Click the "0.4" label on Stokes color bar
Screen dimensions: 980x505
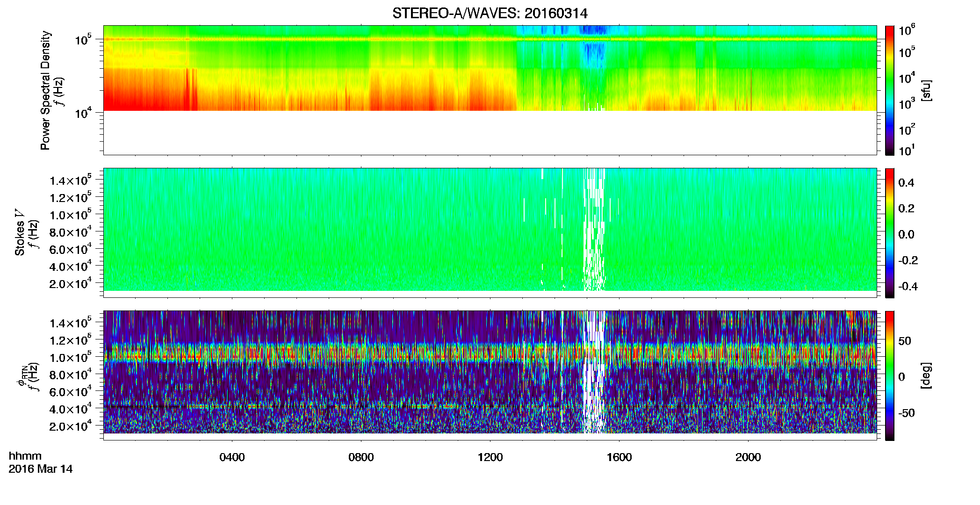[x=906, y=183]
